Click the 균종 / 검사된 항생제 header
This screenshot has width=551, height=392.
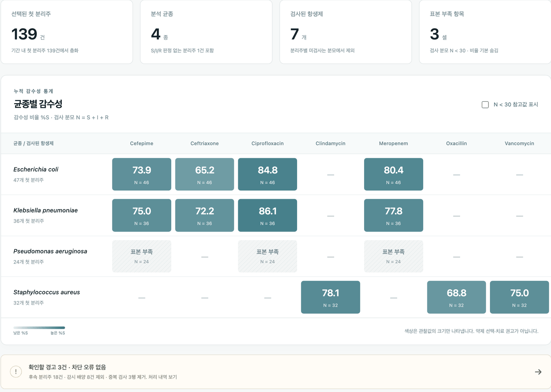click(34, 143)
